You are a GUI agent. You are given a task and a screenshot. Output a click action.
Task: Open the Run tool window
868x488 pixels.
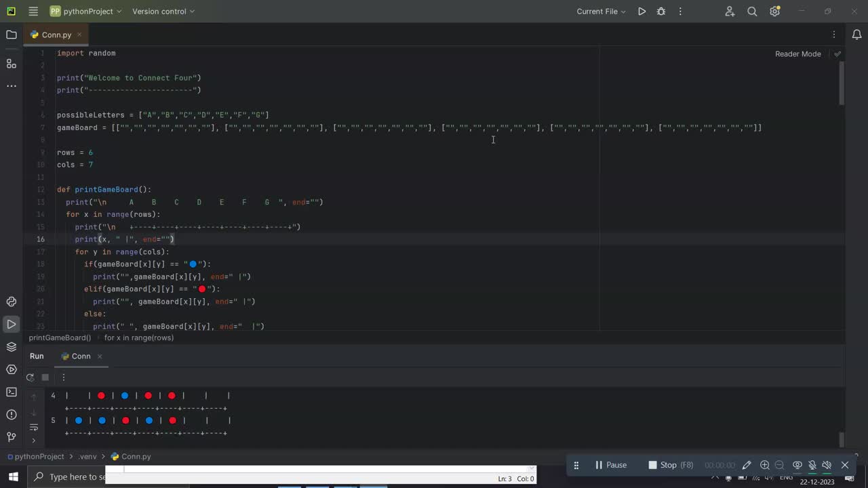coord(12,324)
